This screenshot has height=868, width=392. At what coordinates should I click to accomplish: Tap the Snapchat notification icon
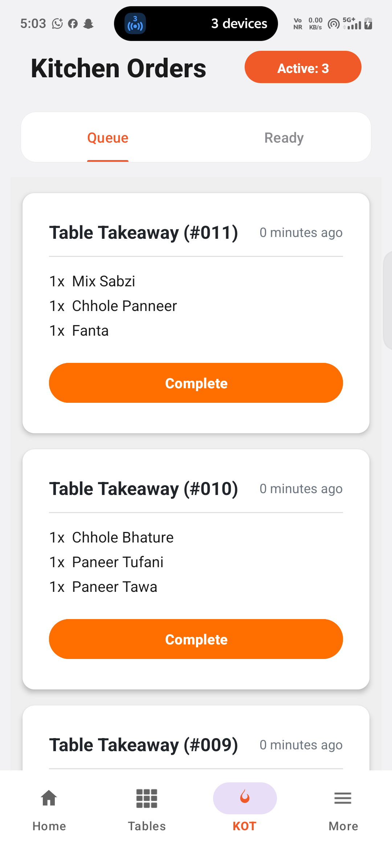(x=88, y=24)
